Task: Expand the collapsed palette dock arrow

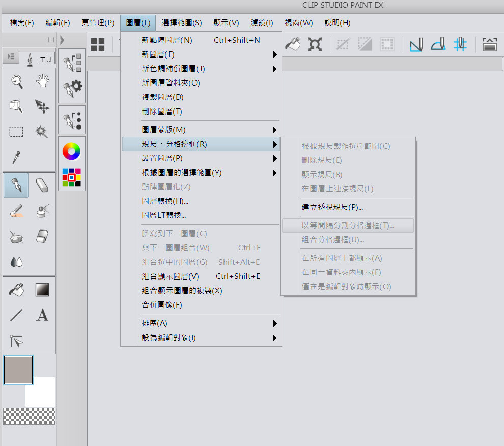Action: pyautogui.click(x=62, y=40)
